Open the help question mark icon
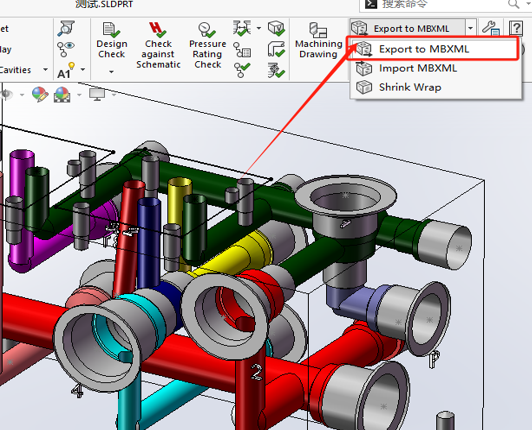532x430 pixels. (x=515, y=28)
